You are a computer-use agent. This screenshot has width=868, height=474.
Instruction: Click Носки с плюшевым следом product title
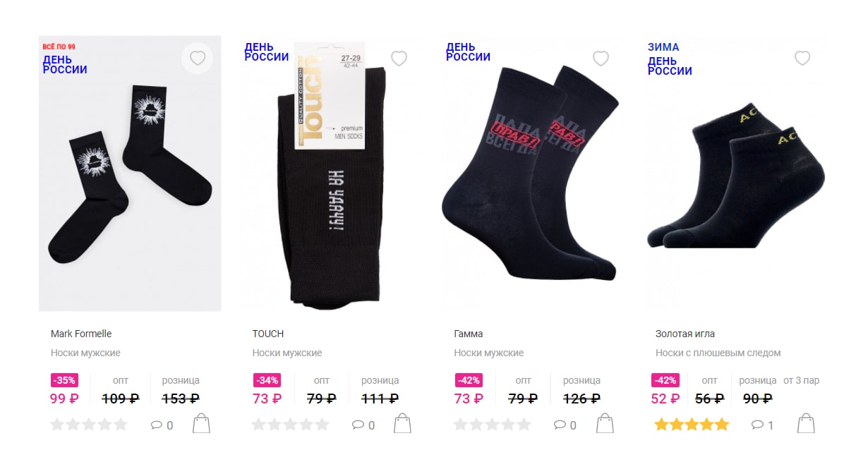point(718,353)
